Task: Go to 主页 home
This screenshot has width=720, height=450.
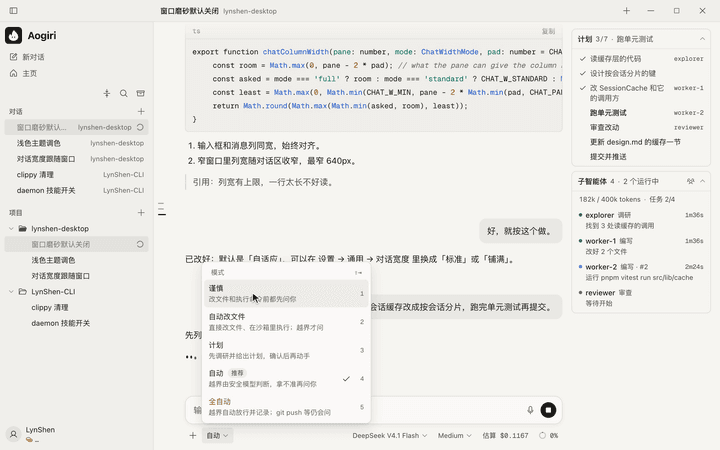Action: coord(24,73)
